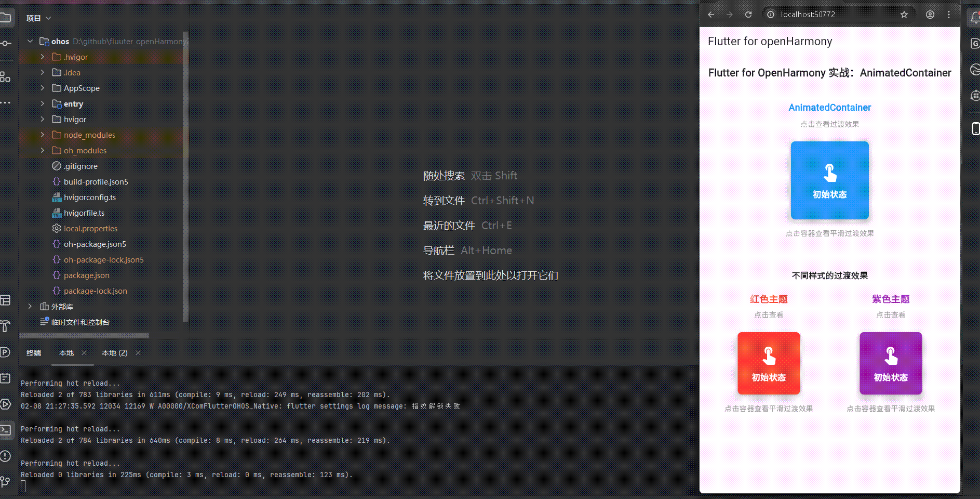This screenshot has width=980, height=499.
Task: Show more tool windows ellipsis icon
Action: [5, 103]
